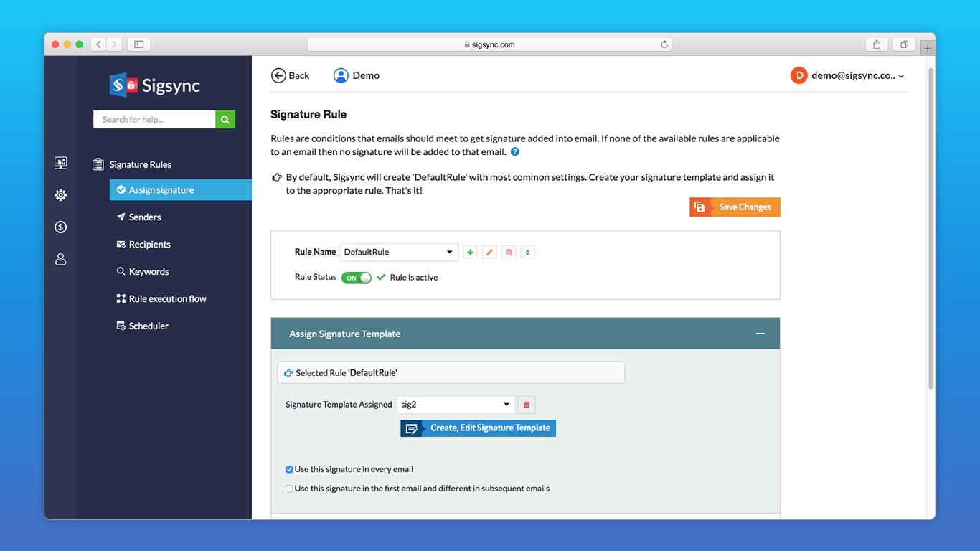This screenshot has width=980, height=551.
Task: Open Signature Rules menu section
Action: coord(133,164)
